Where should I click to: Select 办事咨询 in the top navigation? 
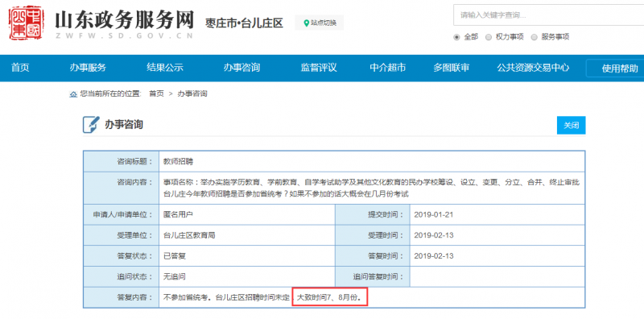coord(242,68)
